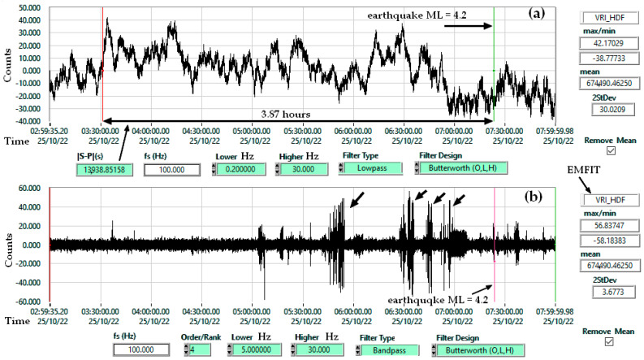Screen dimensions: 644x360
Task: Click the min value -38.77733
Action: (x=610, y=59)
